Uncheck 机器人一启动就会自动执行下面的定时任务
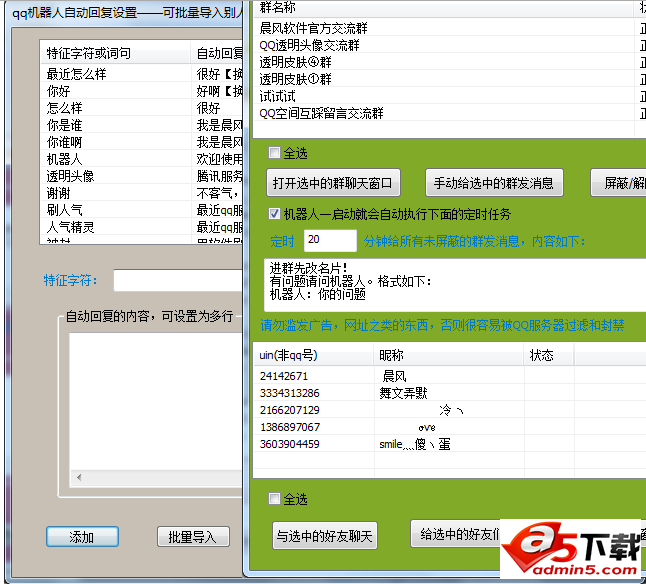This screenshot has height=584, width=646. coord(274,214)
